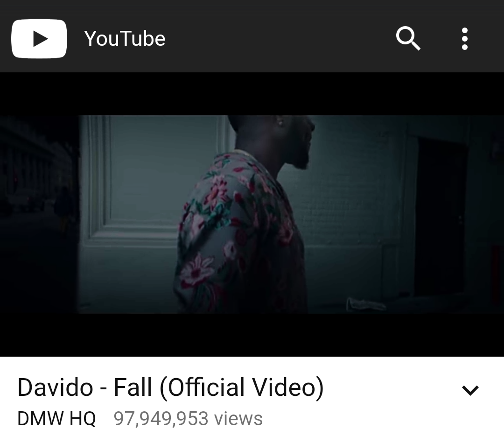
Task: Open the DMW HQ channel
Action: tap(56, 419)
